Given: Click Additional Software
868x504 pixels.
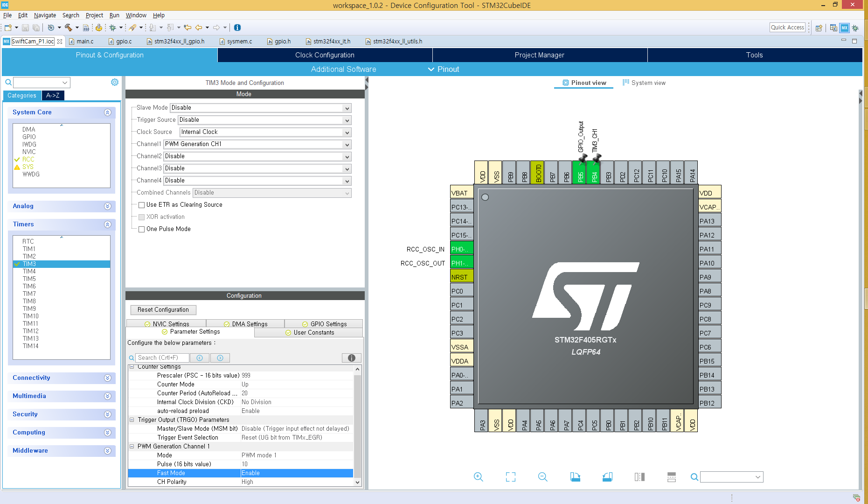Looking at the screenshot, I should coord(343,69).
